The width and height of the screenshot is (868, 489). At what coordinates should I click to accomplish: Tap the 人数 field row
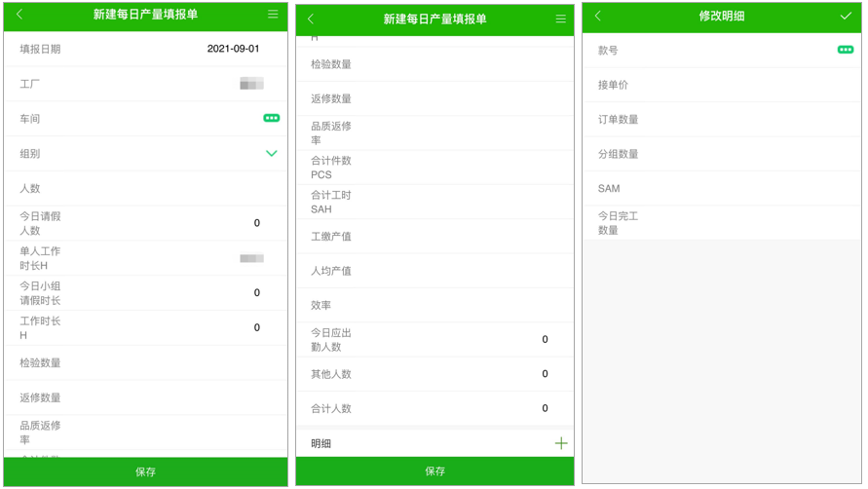tap(145, 188)
